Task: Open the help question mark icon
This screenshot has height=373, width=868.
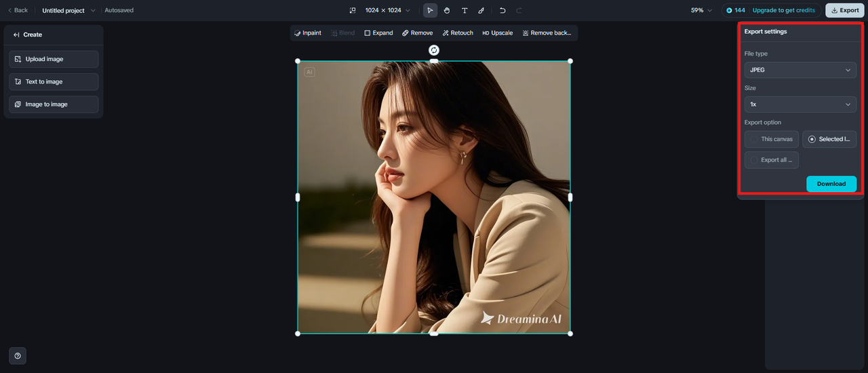Action: 18,355
